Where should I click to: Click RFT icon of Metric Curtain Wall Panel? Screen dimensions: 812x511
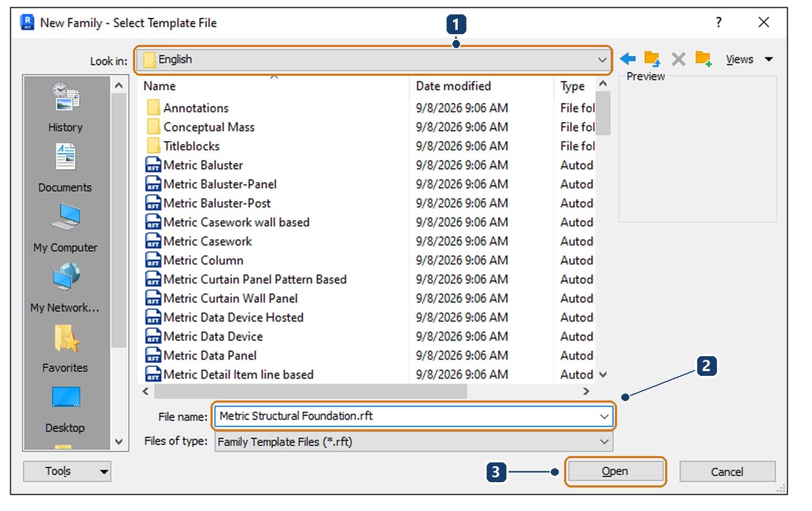pos(153,298)
